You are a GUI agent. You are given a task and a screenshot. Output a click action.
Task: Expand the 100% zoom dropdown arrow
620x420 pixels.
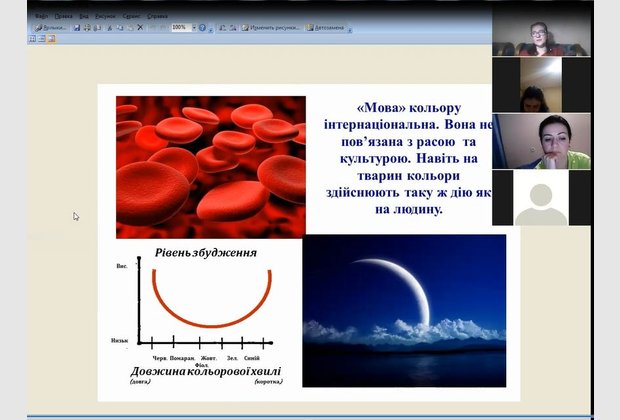(192, 28)
